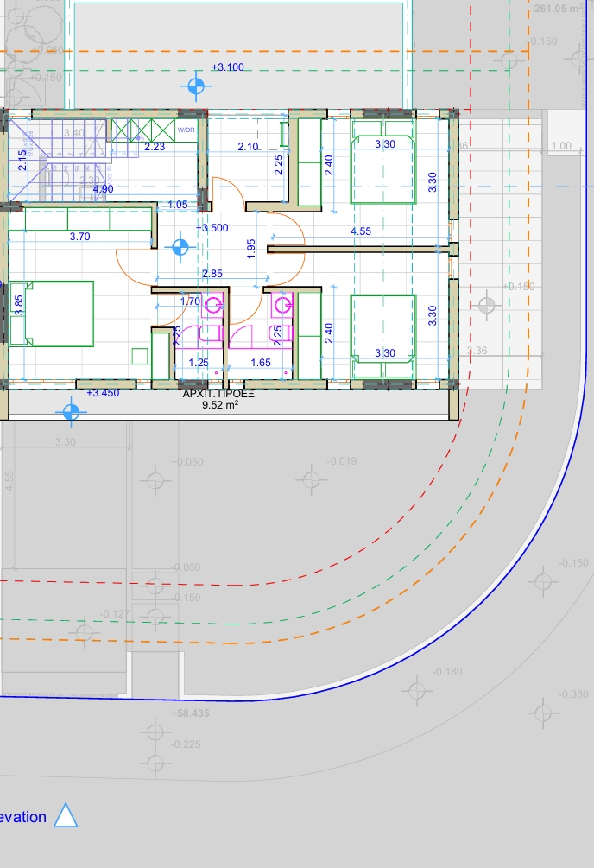Select the +3.500 level marker symbol
This screenshot has width=594, height=868.
point(180,248)
